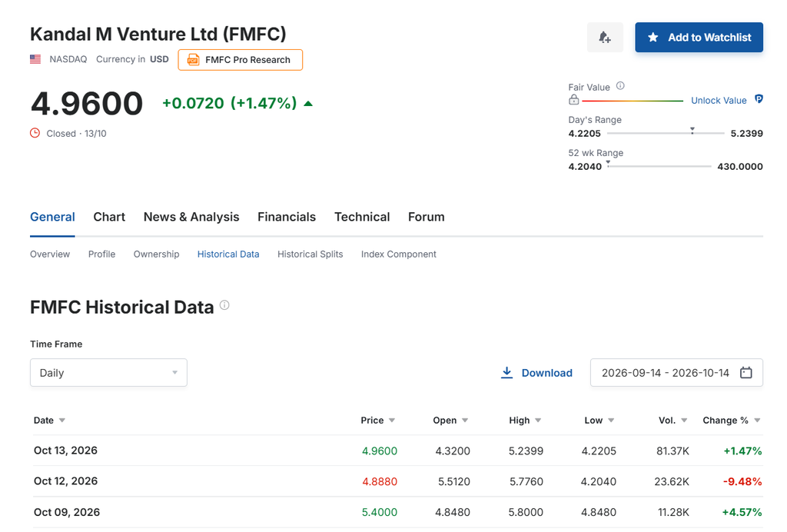
Task: Sort table by Low column arrow
Action: tap(611, 420)
